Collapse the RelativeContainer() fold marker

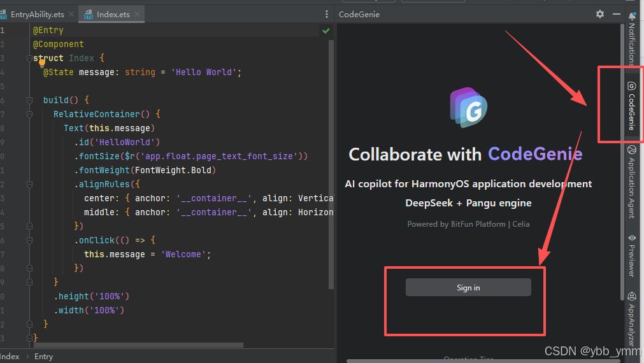(x=29, y=114)
